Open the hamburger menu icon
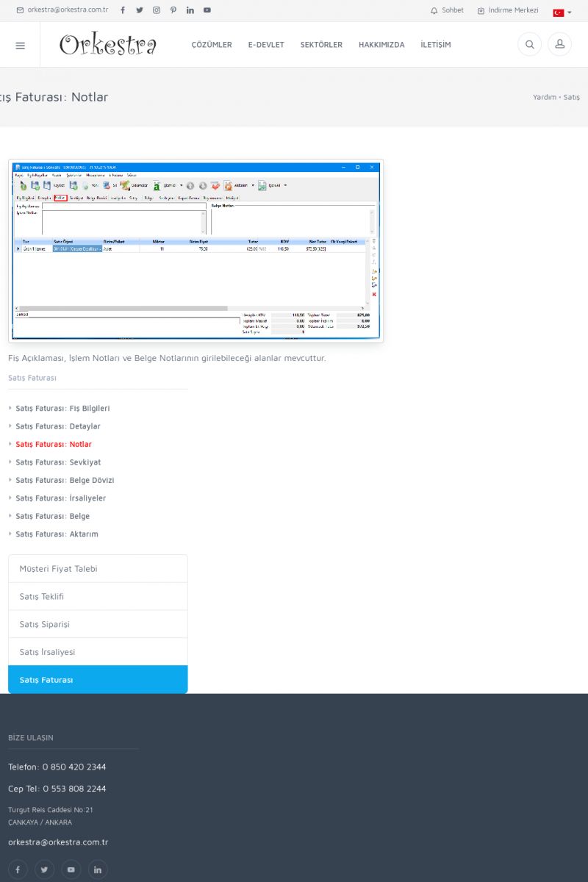Image resolution: width=588 pixels, height=882 pixels. [x=20, y=45]
